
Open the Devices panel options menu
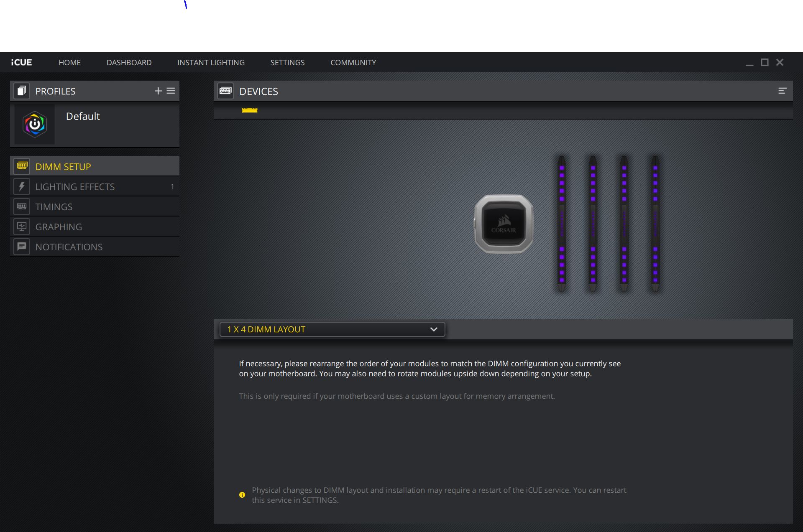click(782, 91)
